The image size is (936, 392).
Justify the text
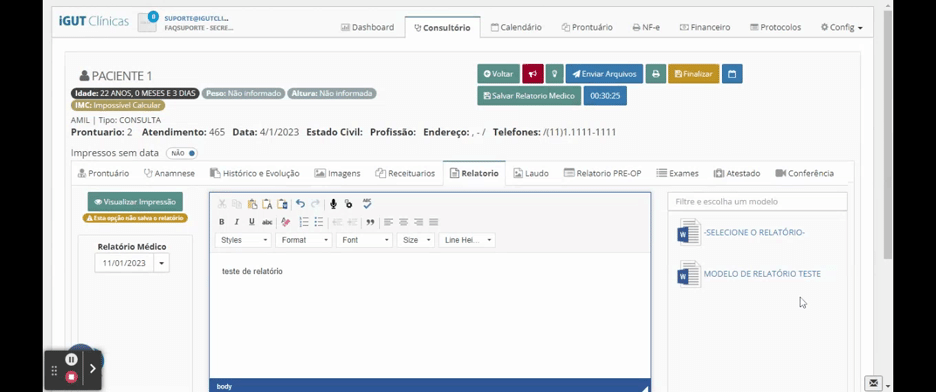point(433,222)
